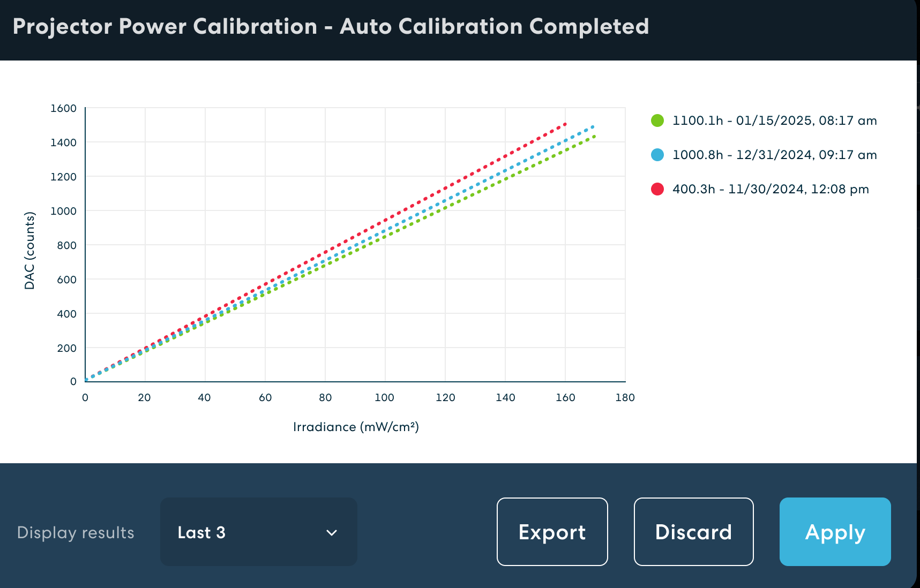
Task: Click the 800 y-axis tick label
Action: [66, 245]
